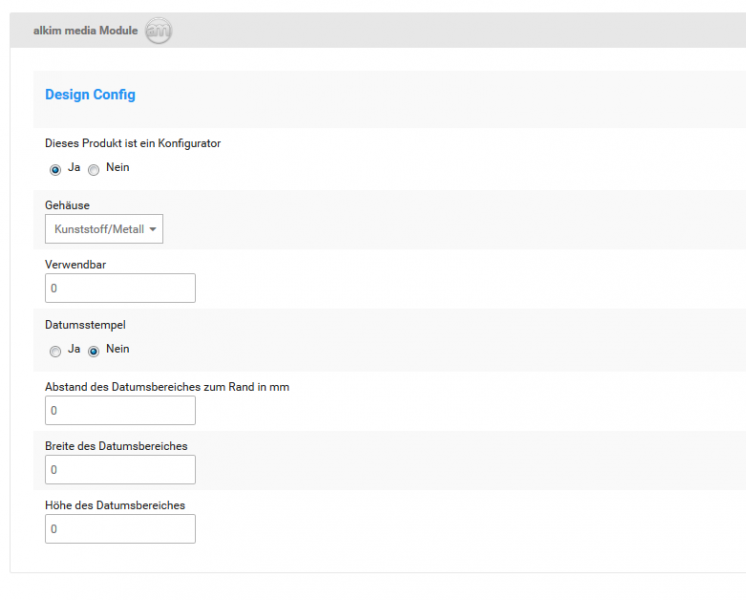Click the 'alkim media Module' header title
This screenshot has width=746, height=600.
tap(86, 30)
